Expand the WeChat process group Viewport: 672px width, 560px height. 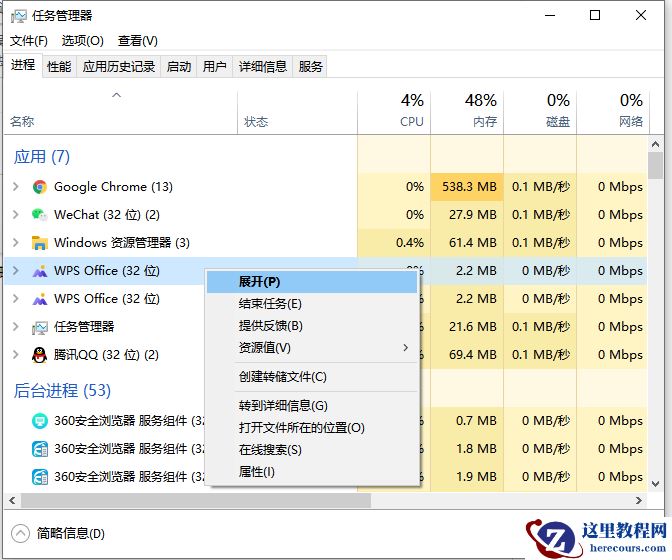[16, 215]
